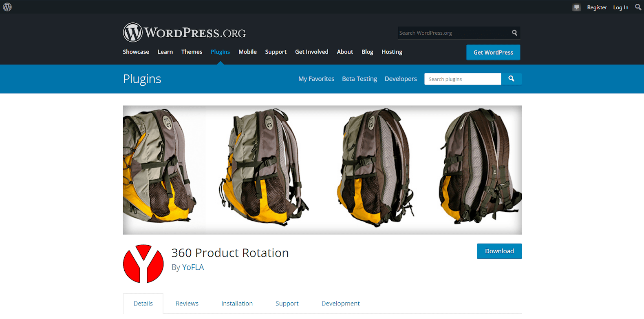Open the Installation tab
Viewport: 644px width, 319px height.
(x=237, y=303)
